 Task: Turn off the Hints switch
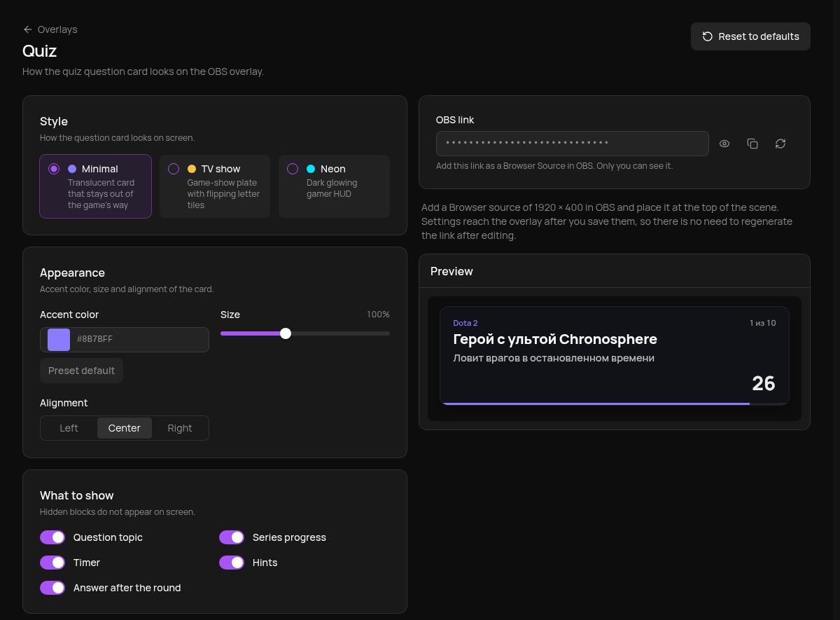[x=232, y=563]
